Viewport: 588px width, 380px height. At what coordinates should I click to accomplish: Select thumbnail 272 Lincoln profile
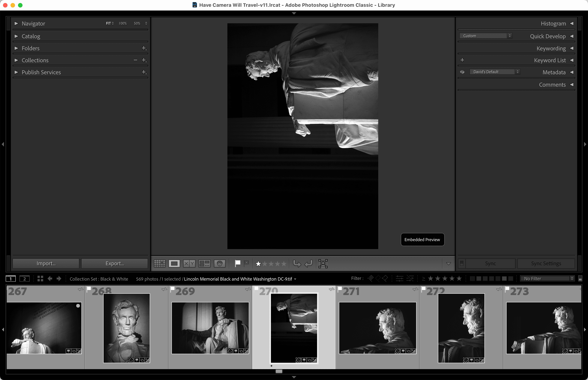click(461, 328)
